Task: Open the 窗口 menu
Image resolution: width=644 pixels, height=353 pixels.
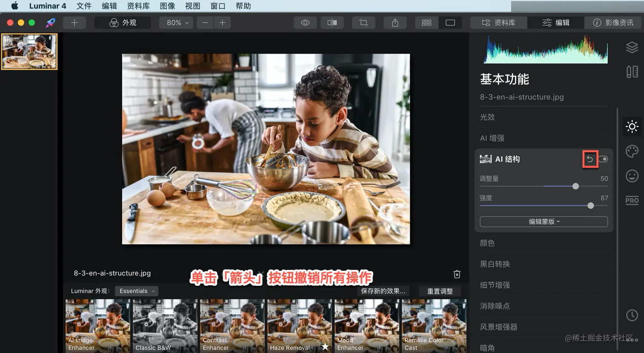Action: pos(218,6)
